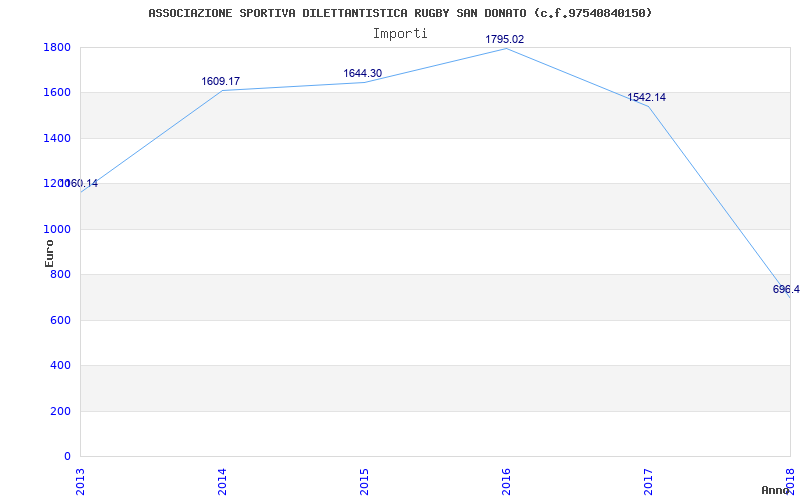Click the 1600 y-axis tick label
This screenshot has height=500, width=800.
point(57,93)
